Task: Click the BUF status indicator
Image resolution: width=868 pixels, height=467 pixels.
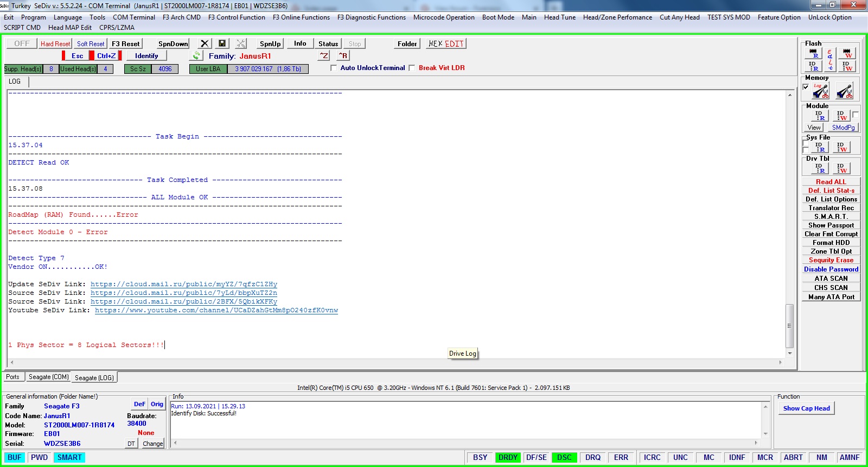Action: tap(15, 458)
